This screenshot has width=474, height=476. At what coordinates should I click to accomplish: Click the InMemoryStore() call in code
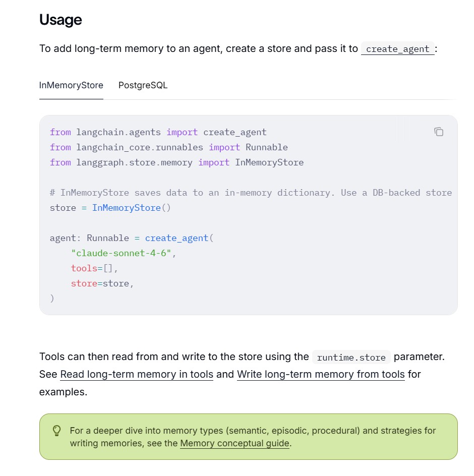(132, 208)
